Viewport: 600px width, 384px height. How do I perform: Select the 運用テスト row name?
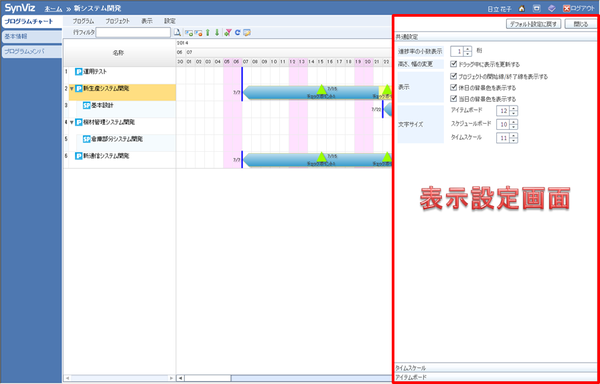click(x=95, y=72)
